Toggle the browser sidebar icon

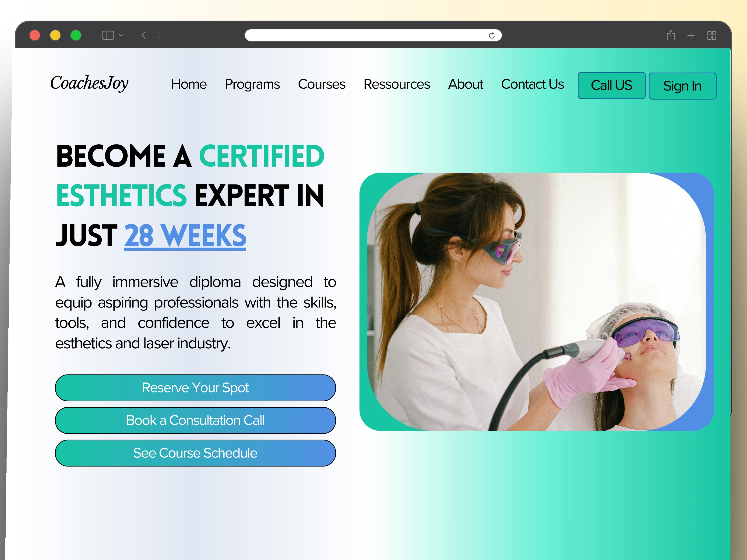tap(108, 35)
